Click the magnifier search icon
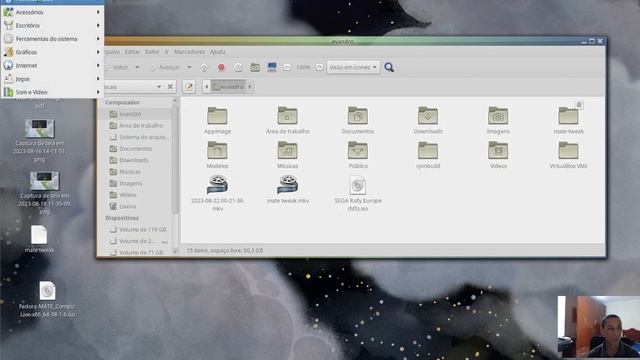Viewport: 640px width, 360px height. pos(389,67)
